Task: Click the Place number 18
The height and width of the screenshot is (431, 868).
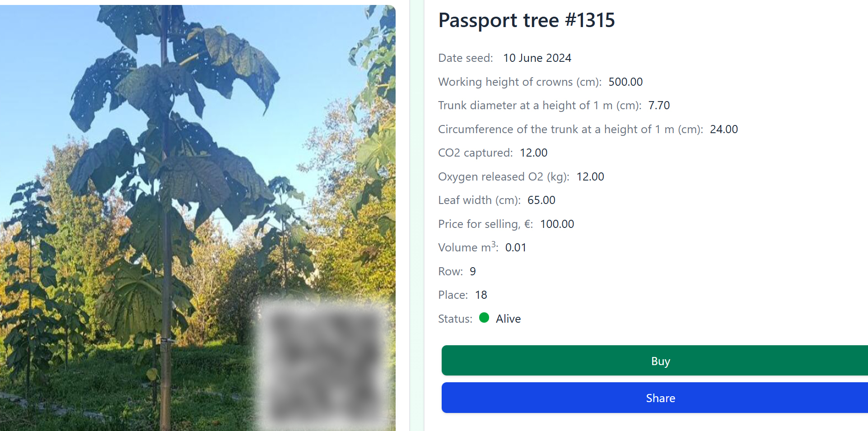Action: point(481,295)
